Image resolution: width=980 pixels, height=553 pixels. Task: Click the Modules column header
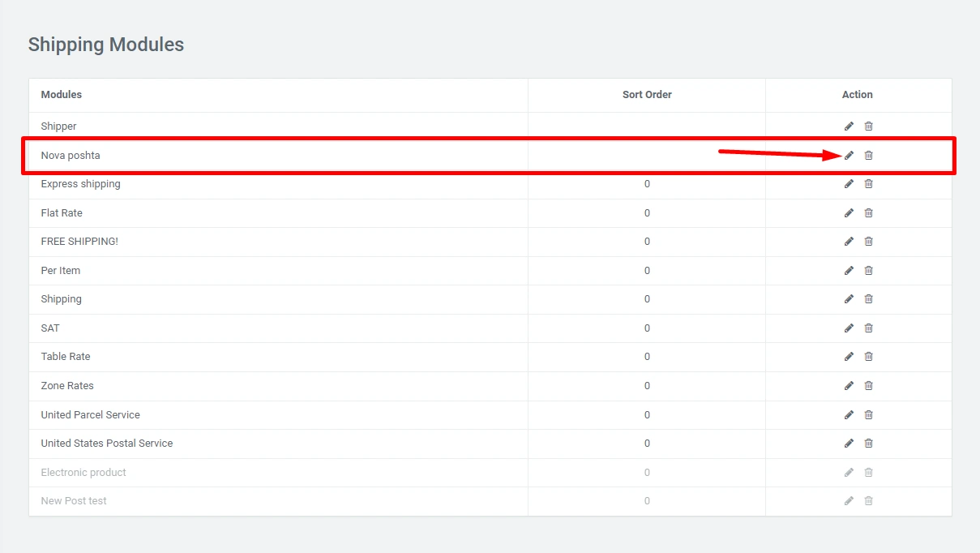coord(62,95)
